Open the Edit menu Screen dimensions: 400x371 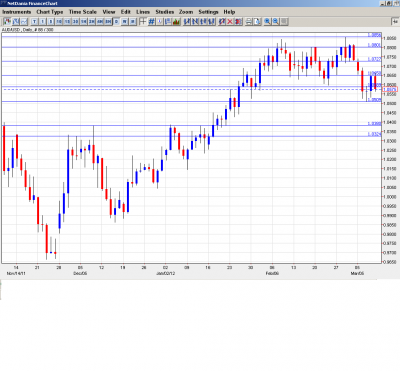tap(126, 12)
